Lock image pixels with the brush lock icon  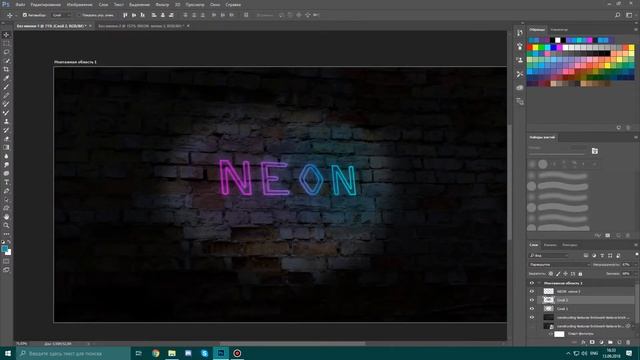(558, 273)
